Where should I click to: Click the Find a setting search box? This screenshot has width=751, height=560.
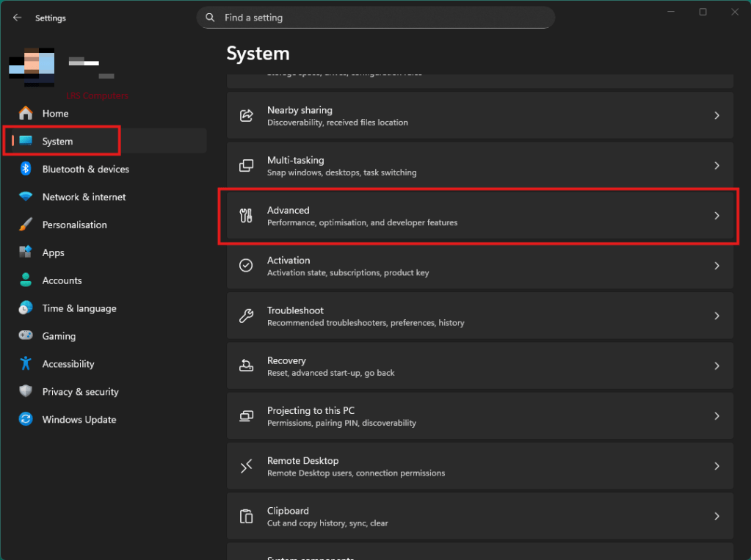point(376,18)
